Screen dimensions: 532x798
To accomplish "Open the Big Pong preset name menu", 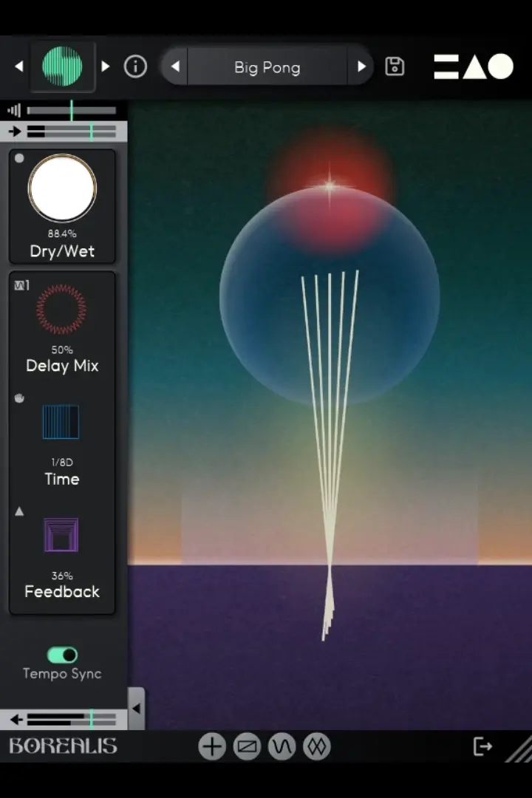I will tap(267, 66).
